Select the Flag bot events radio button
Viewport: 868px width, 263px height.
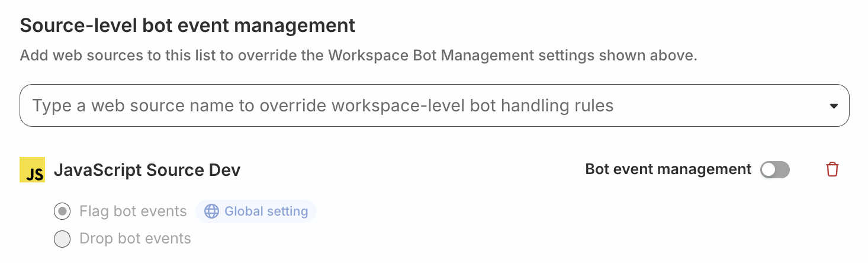coord(62,211)
